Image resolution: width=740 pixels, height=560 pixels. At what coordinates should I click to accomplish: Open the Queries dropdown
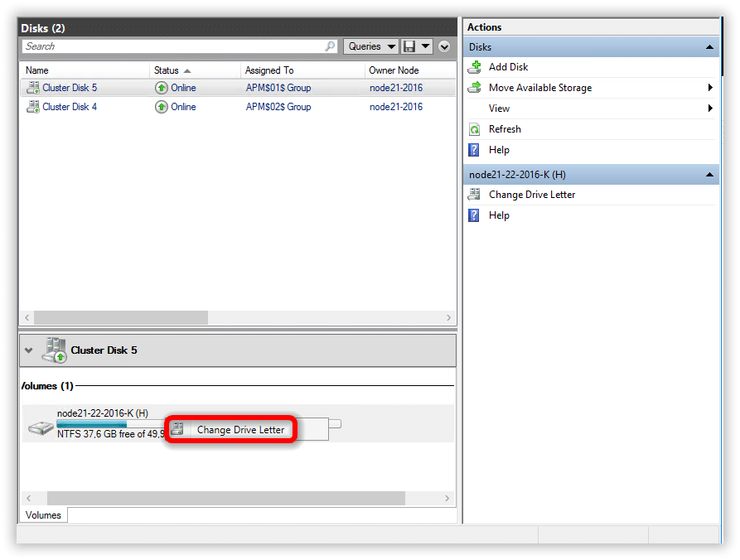[370, 46]
